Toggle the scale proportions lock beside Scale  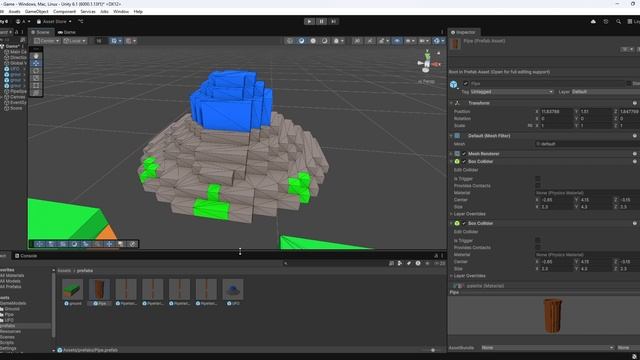coord(530,126)
